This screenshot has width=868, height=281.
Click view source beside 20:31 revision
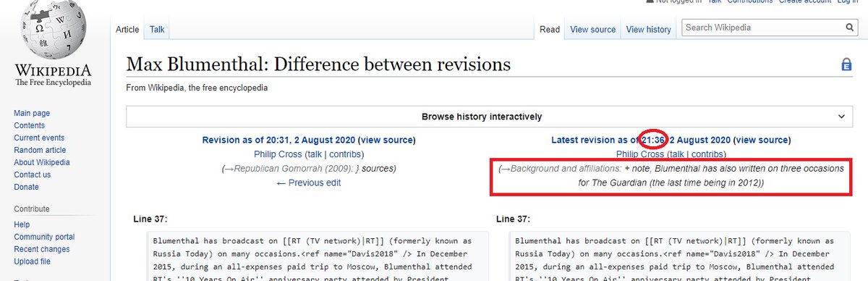click(x=387, y=140)
